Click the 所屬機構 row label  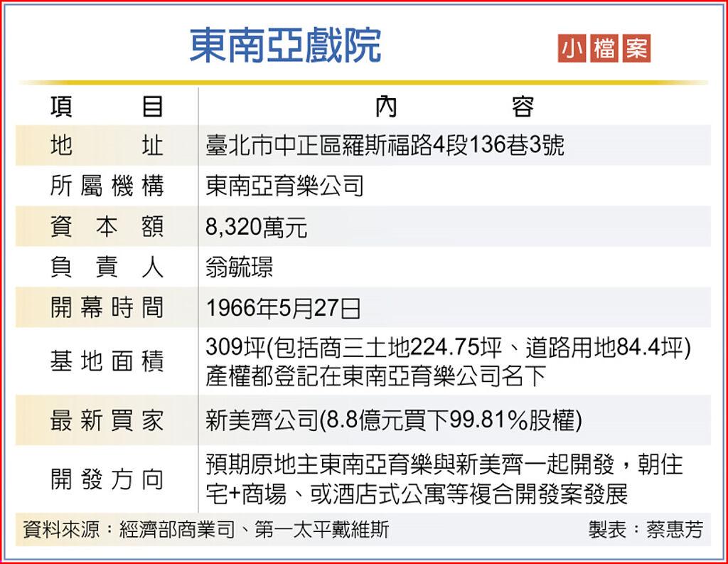click(x=107, y=186)
